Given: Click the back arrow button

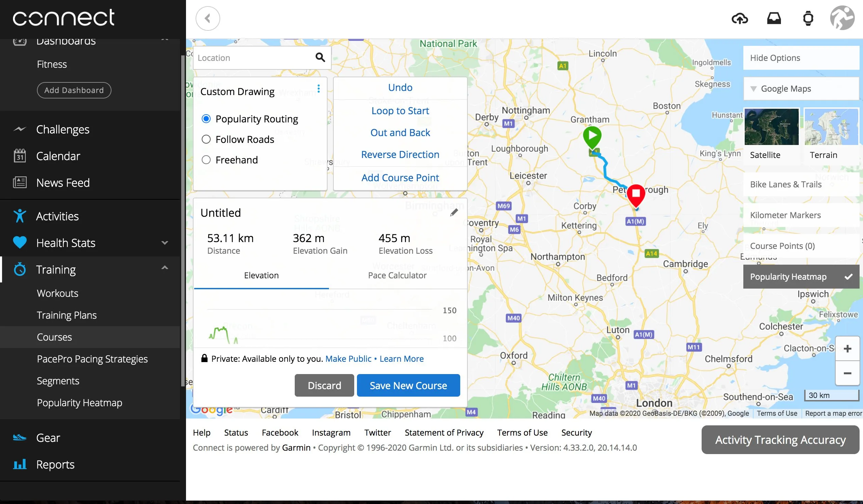Looking at the screenshot, I should [208, 18].
